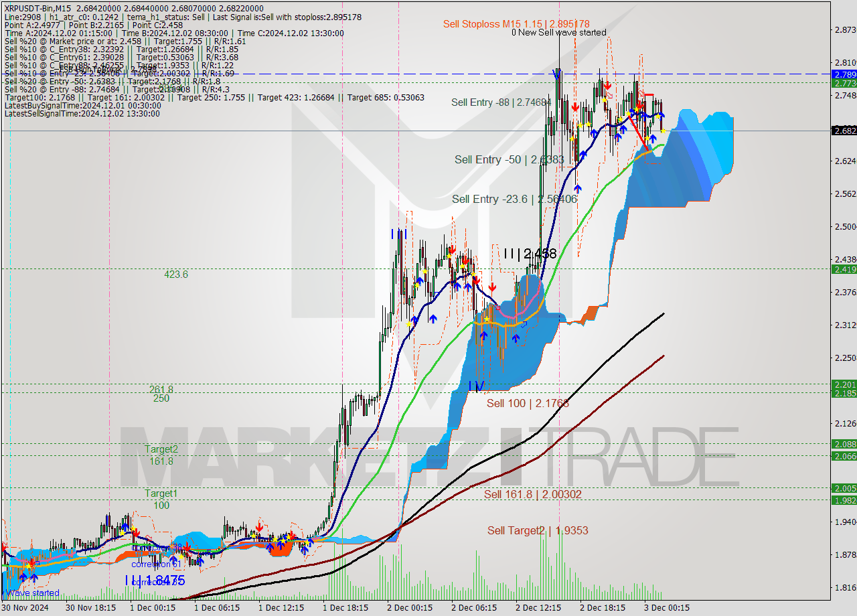Click the '30 Nov 18:15' time axis label
This screenshot has width=857, height=616.
click(x=90, y=608)
